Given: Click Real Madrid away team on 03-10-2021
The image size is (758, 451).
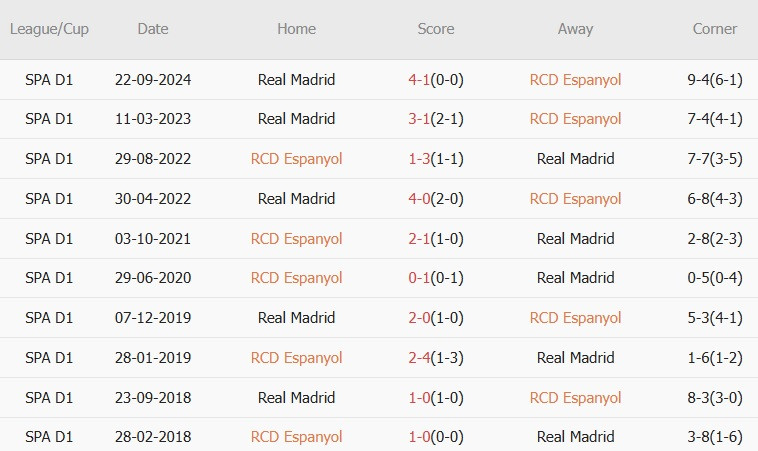Looking at the screenshot, I should [575, 239].
